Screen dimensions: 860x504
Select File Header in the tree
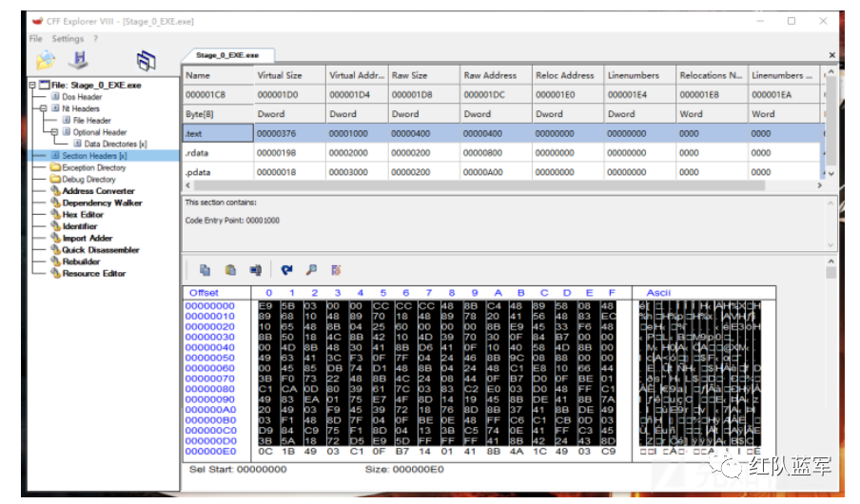pyautogui.click(x=91, y=120)
